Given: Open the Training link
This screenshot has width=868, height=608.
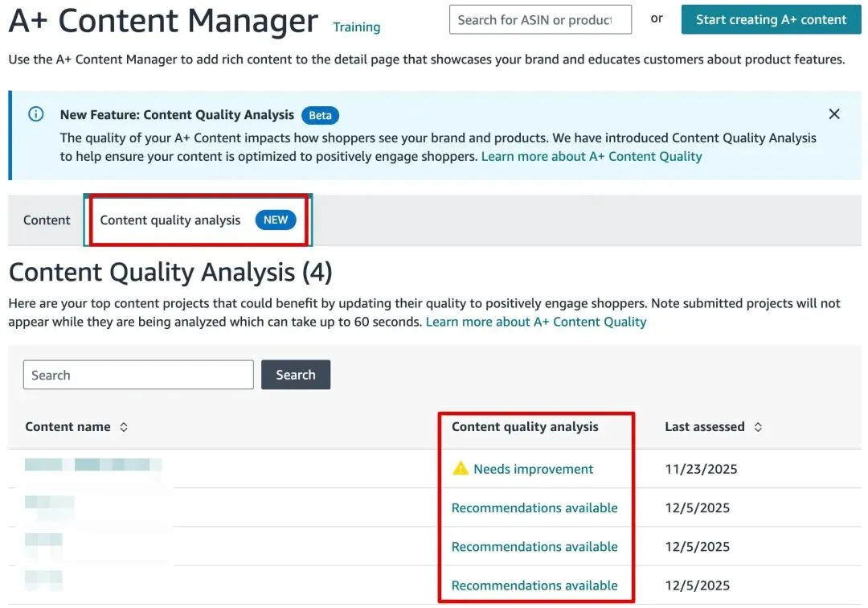Looking at the screenshot, I should pyautogui.click(x=356, y=27).
